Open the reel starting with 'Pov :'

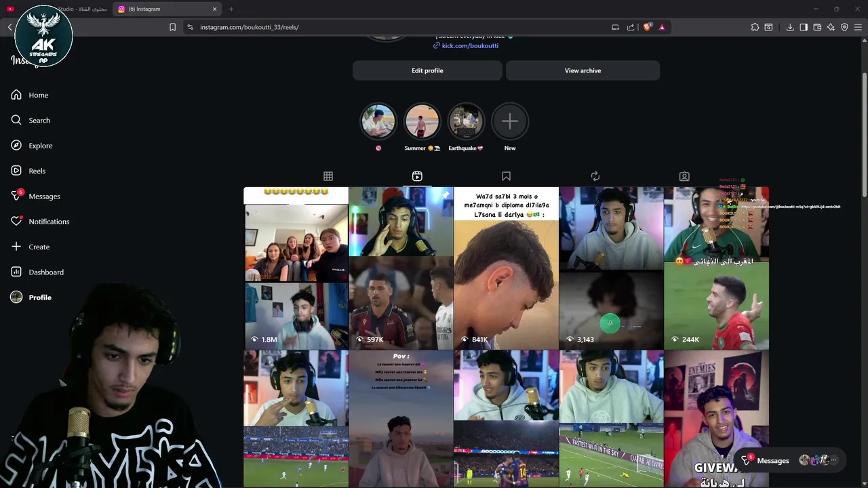coord(401,419)
